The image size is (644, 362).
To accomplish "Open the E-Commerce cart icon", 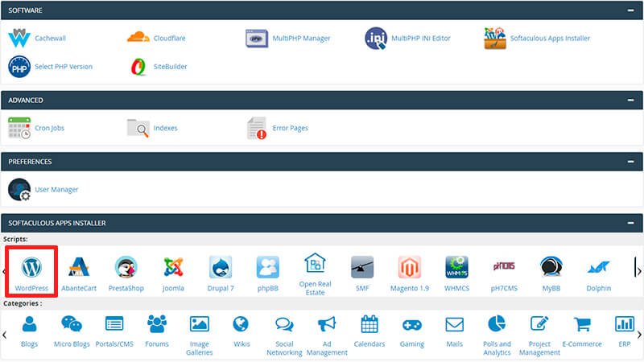I will pyautogui.click(x=582, y=325).
